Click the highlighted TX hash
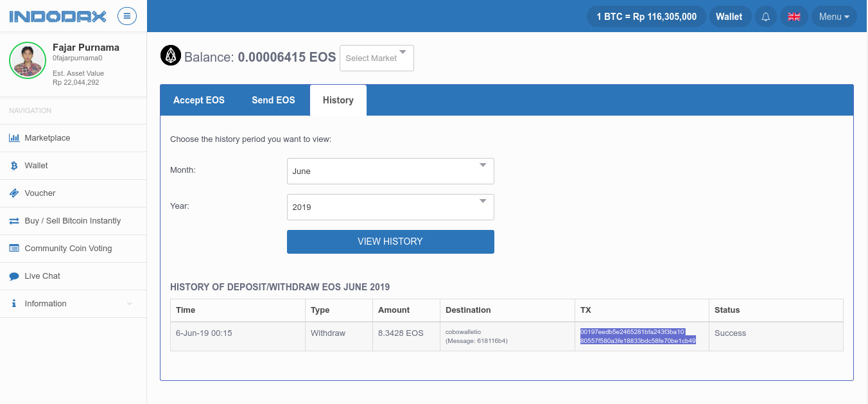The image size is (868, 404). pyautogui.click(x=638, y=337)
